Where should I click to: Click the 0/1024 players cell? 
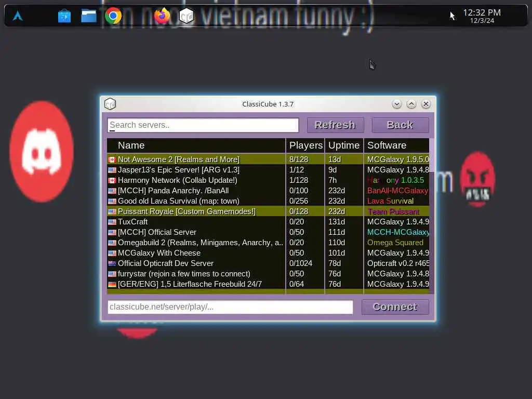pyautogui.click(x=305, y=263)
